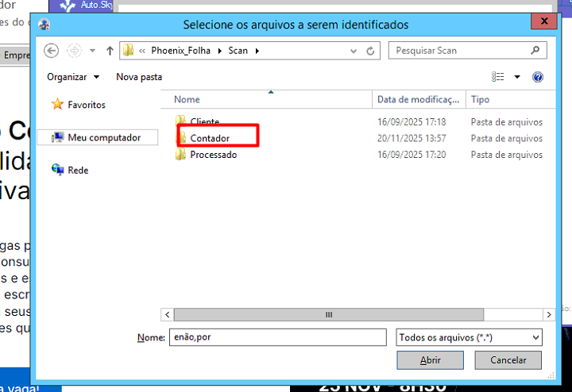Close the file selection dialog

[x=544, y=21]
